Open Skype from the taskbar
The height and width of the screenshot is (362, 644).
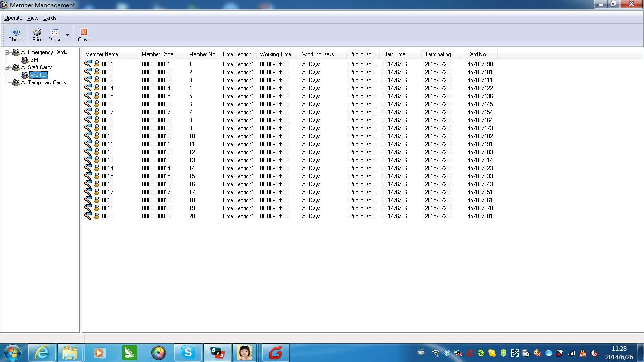[188, 353]
